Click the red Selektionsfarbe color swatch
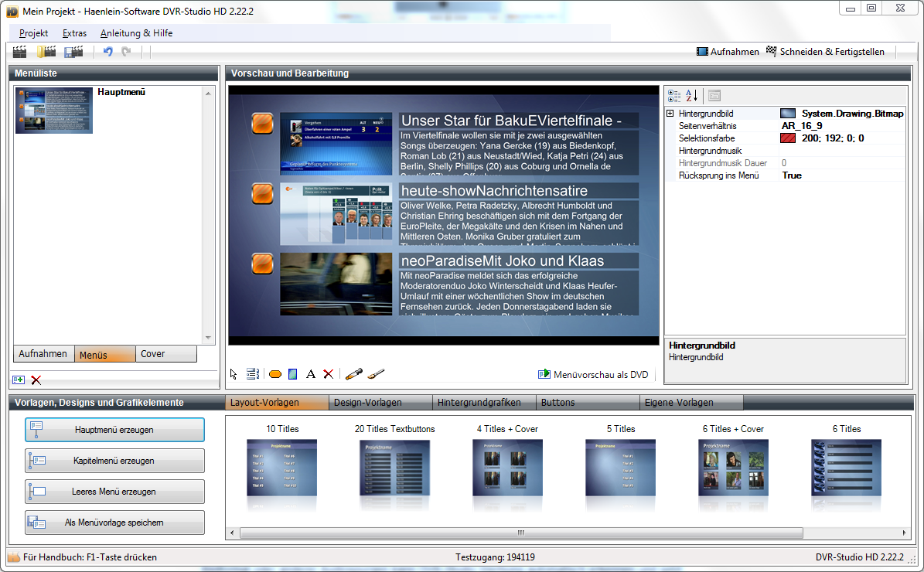This screenshot has height=572, width=924. click(x=788, y=138)
